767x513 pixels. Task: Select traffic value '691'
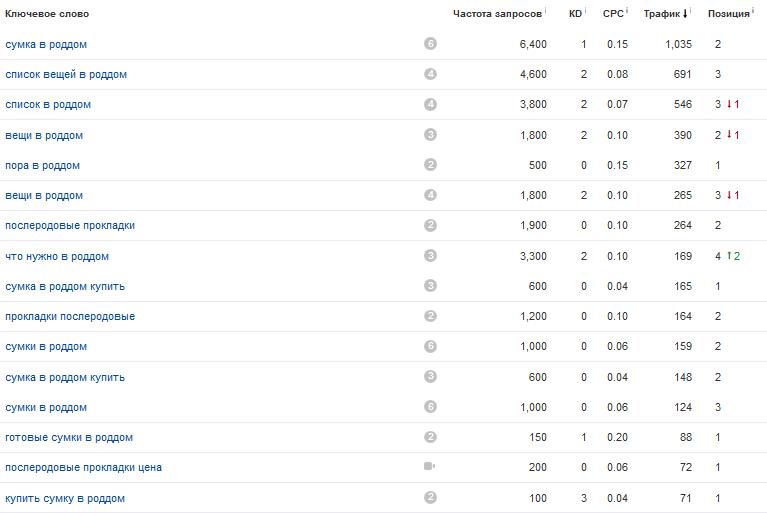click(682, 74)
